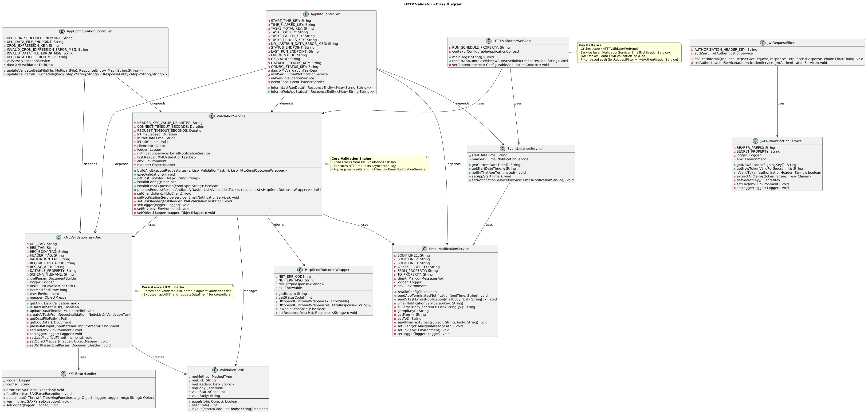Image resolution: width=868 pixels, height=415 pixels.
Task: Click the XMLValidationTaskDao class icon
Action: 59,237
